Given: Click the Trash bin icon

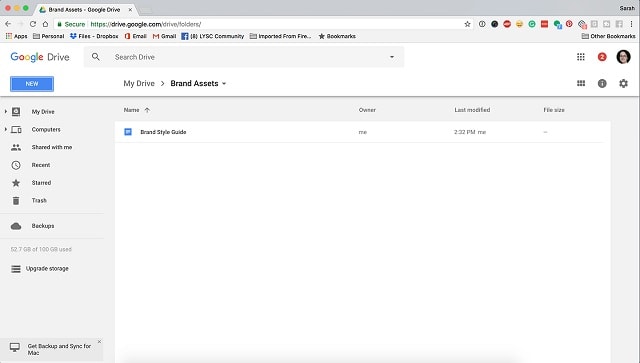Looking at the screenshot, I should (16, 200).
